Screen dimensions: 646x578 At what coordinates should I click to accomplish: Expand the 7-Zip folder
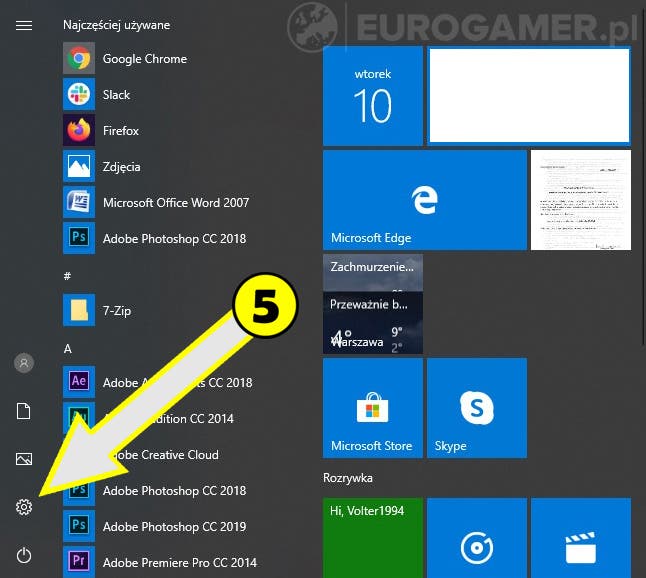point(97,310)
